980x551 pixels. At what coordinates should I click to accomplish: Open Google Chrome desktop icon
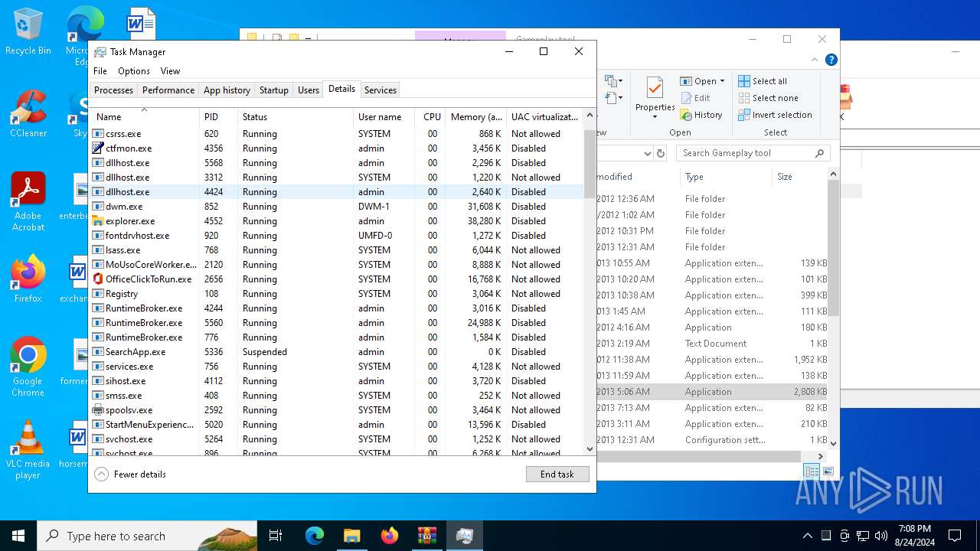coord(28,367)
